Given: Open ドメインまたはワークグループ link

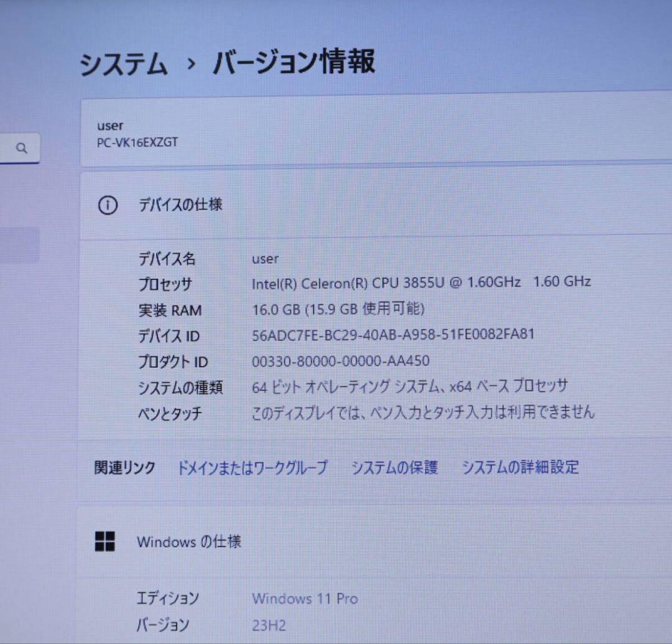Looking at the screenshot, I should pos(253,467).
